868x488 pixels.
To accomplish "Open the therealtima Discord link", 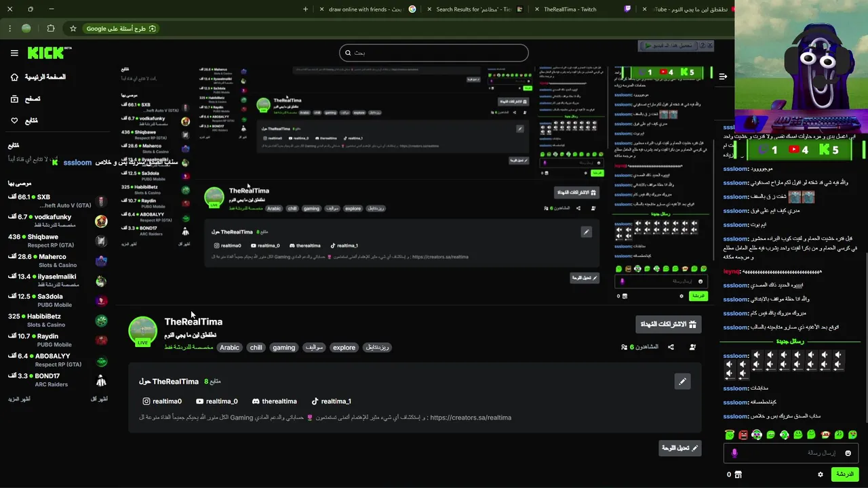I will (274, 401).
